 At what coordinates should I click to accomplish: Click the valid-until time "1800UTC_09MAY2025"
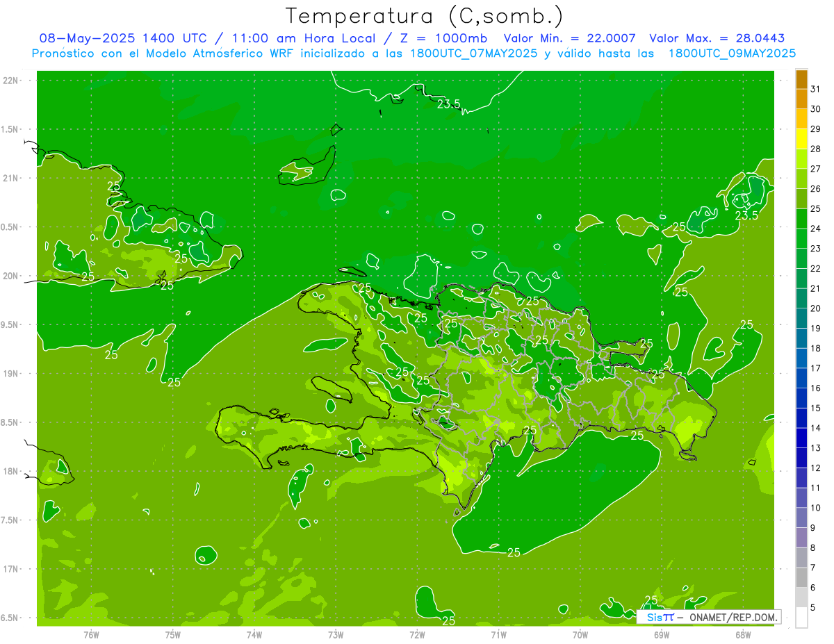(732, 53)
